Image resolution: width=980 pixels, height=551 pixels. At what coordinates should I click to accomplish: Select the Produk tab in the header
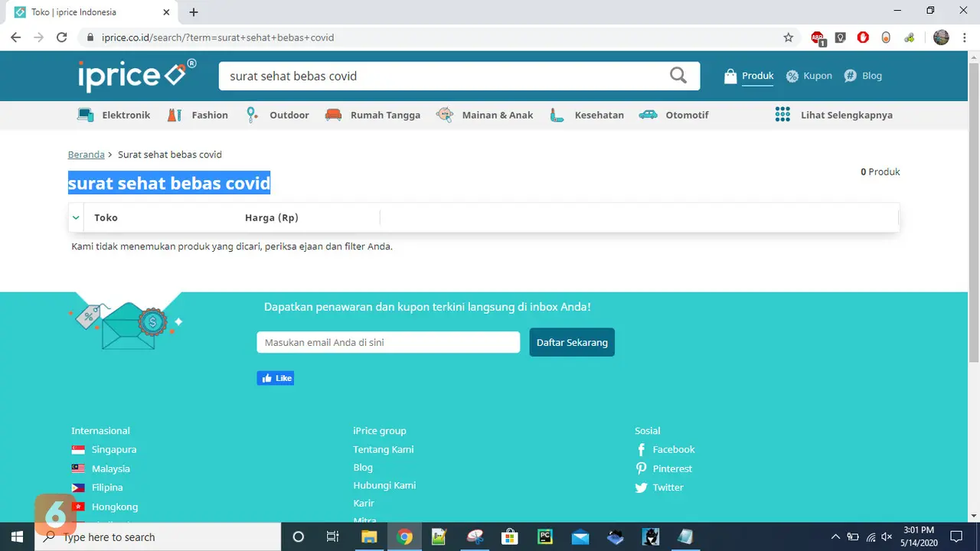pos(749,76)
